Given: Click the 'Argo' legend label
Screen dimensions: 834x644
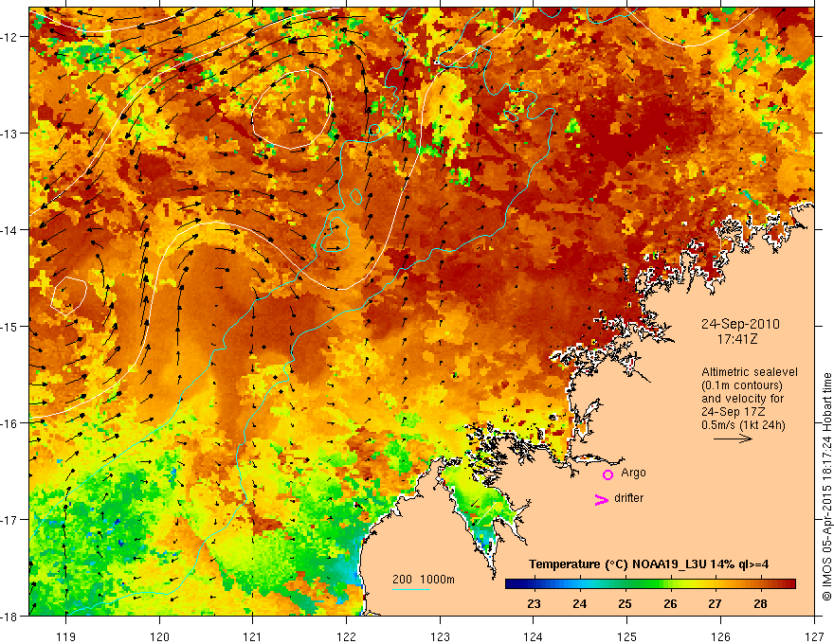Looking at the screenshot, I should pos(633,473).
